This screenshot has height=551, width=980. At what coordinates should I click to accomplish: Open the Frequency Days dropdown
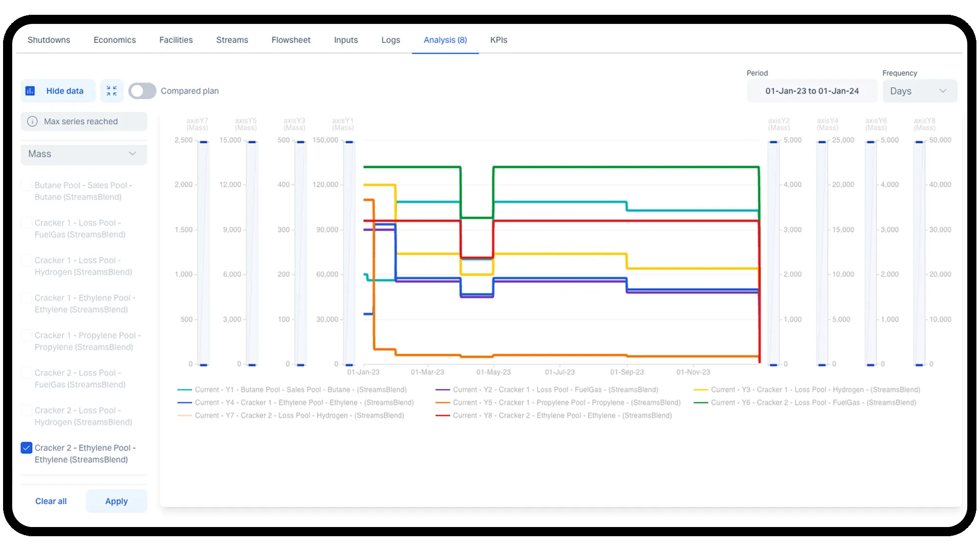coord(920,91)
